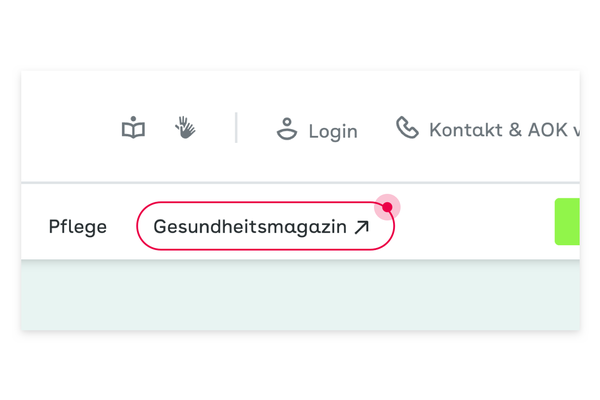Click the diagonal arrow after Gesundheitsmagazin

(362, 227)
